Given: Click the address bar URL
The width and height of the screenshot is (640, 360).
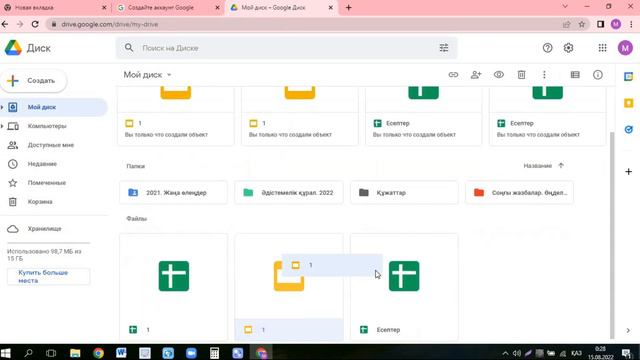Looking at the screenshot, I should pyautogui.click(x=110, y=24).
